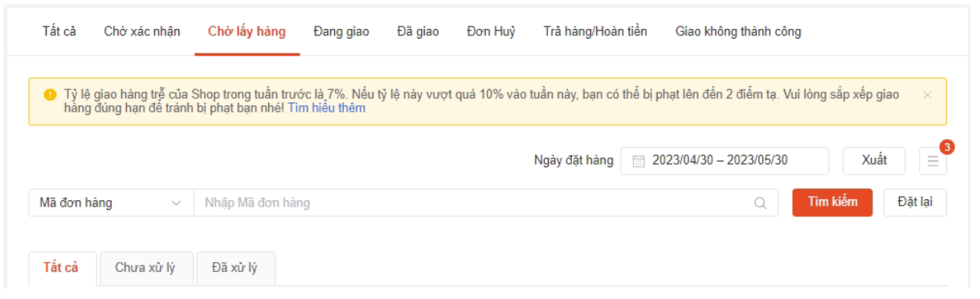Open the Mã đơn hàng dropdown
This screenshot has width=980, height=299.
pyautogui.click(x=111, y=203)
